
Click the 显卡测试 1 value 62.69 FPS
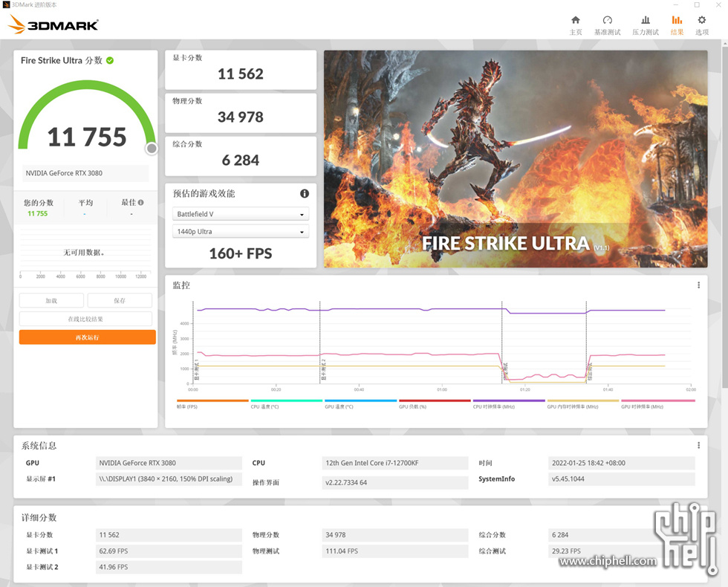coord(169,551)
